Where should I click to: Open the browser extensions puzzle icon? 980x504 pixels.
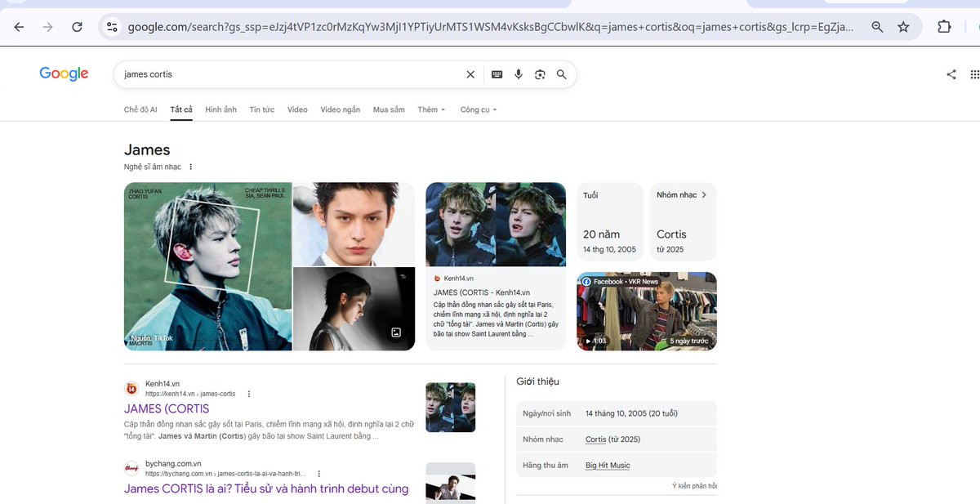pyautogui.click(x=944, y=27)
